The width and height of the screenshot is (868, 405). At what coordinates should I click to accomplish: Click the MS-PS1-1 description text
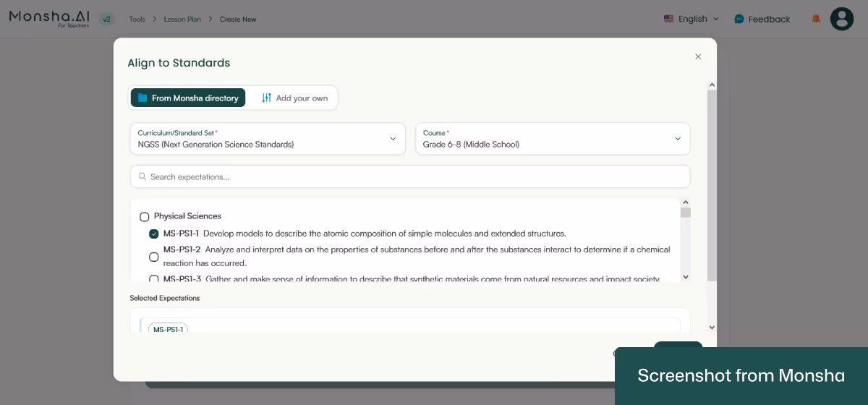tap(384, 234)
